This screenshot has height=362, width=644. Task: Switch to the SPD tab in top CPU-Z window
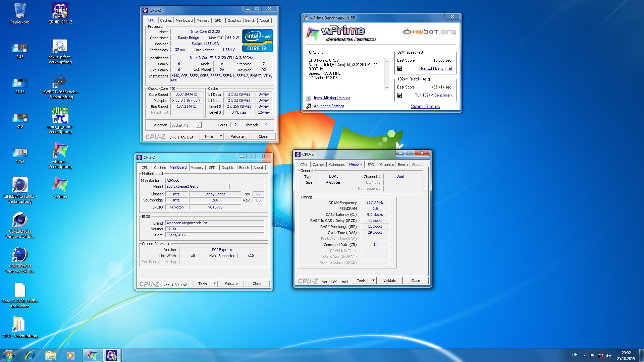click(x=218, y=20)
